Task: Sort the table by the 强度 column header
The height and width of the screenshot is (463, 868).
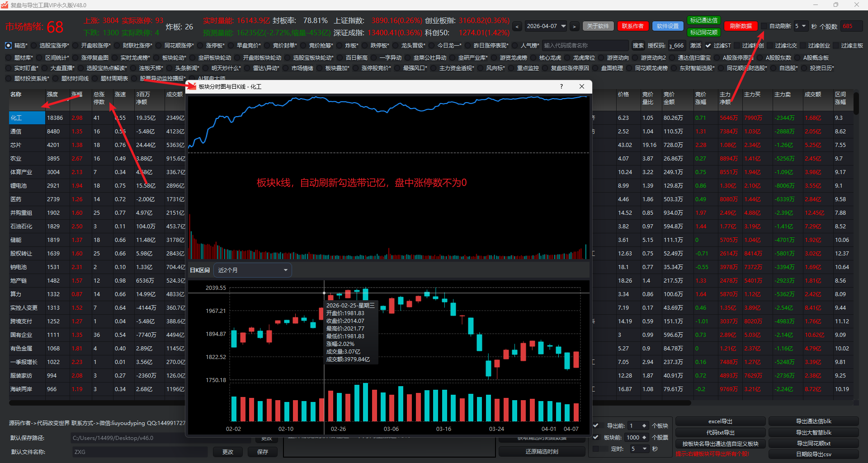Action: [x=52, y=94]
